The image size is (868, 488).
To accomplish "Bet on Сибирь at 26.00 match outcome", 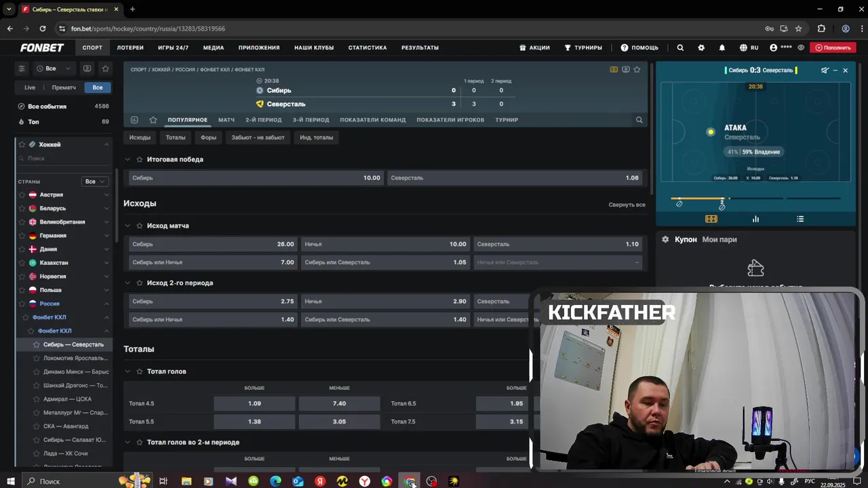I will pyautogui.click(x=213, y=244).
